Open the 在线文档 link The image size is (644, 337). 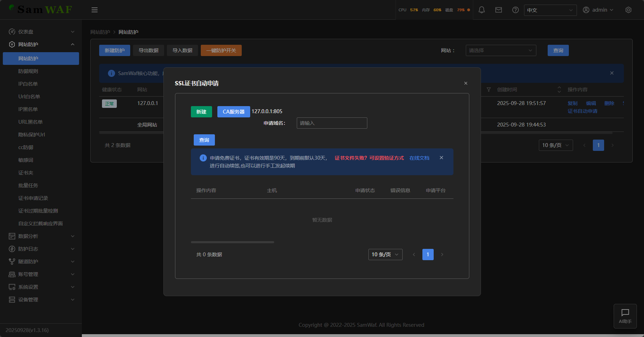pyautogui.click(x=419, y=158)
